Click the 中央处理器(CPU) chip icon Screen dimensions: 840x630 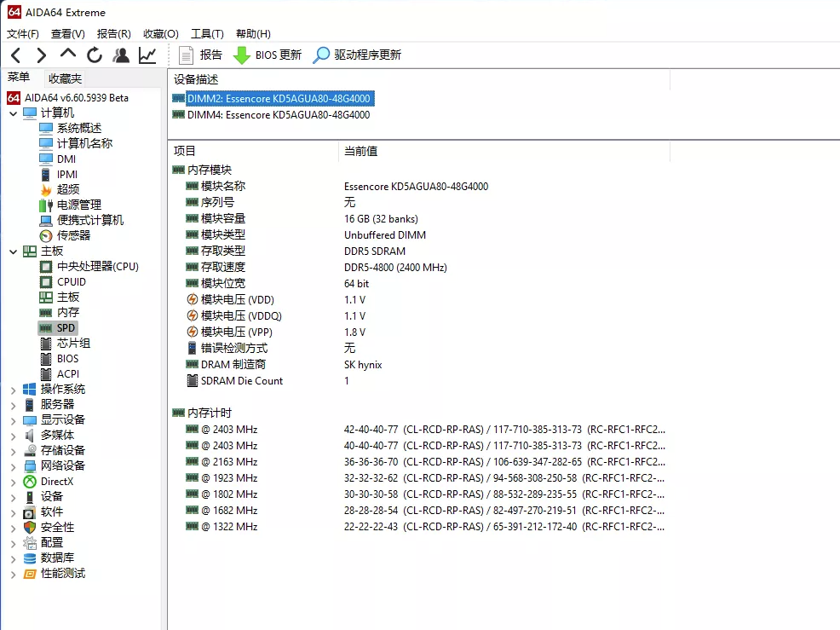(x=46, y=267)
